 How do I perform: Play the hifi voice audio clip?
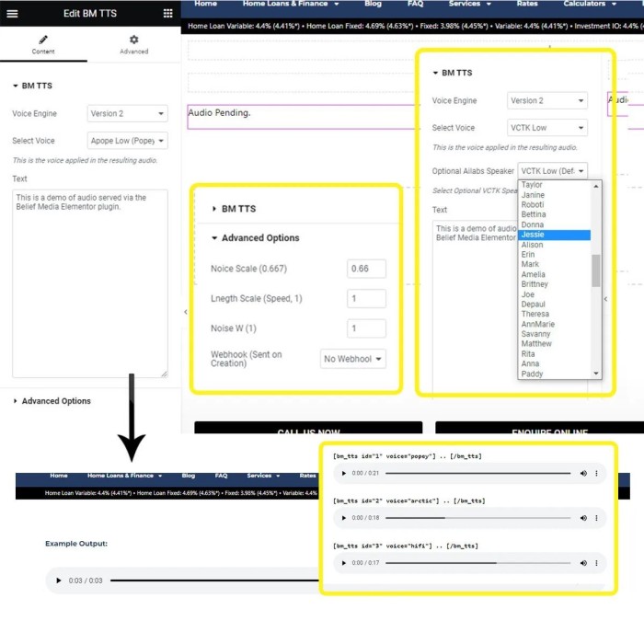pos(344,562)
